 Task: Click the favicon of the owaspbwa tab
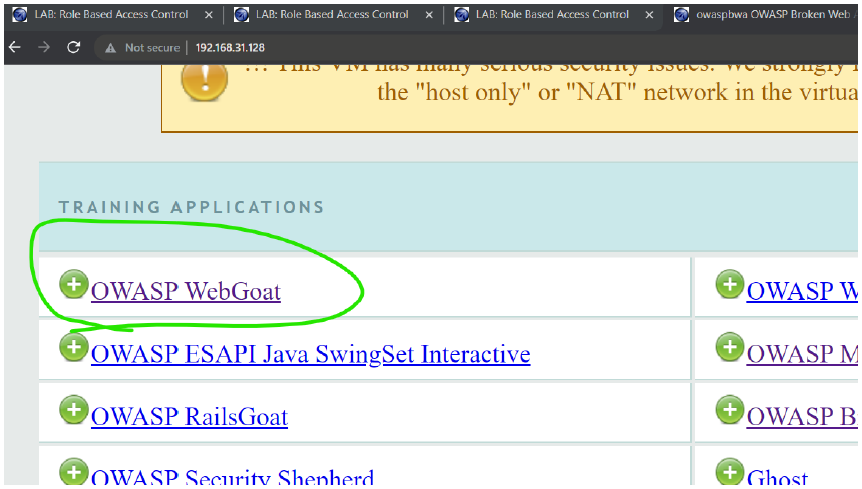[681, 15]
